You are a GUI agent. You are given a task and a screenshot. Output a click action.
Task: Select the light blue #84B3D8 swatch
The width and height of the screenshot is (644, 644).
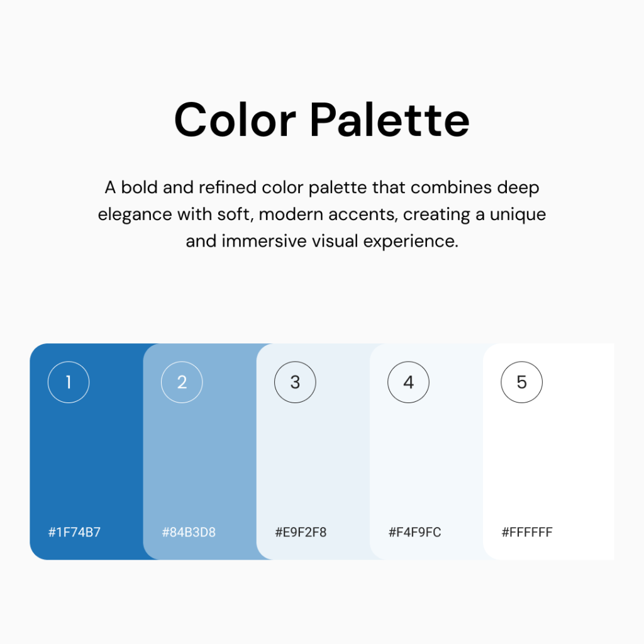[200, 452]
